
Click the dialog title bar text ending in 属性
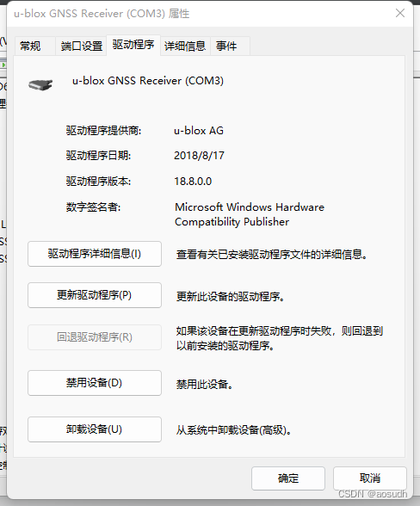102,14
